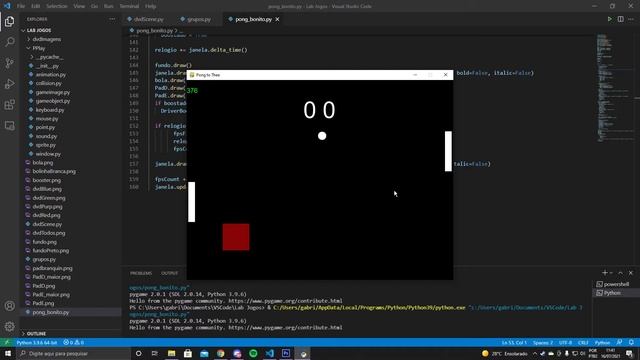This screenshot has height=360, width=640.
Task: Change the UTF-8 file encoding
Action: [565, 342]
